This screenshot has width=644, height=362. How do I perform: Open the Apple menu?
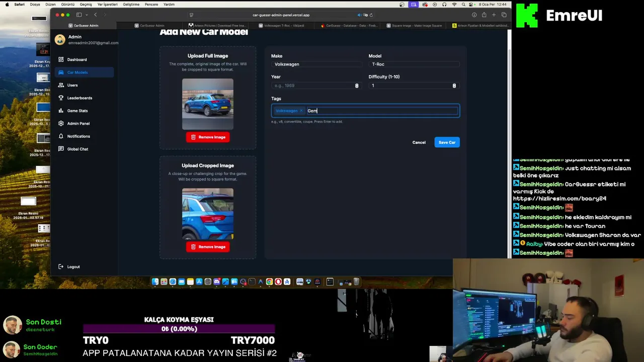point(7,5)
